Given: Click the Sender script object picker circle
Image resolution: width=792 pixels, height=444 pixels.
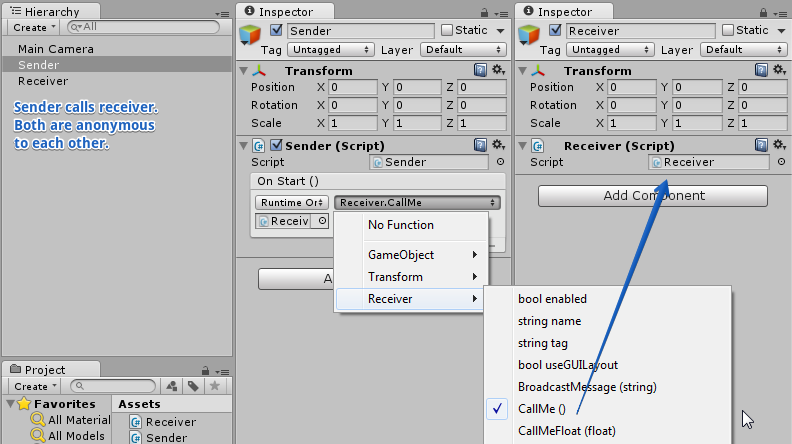Looking at the screenshot, I should click(500, 162).
